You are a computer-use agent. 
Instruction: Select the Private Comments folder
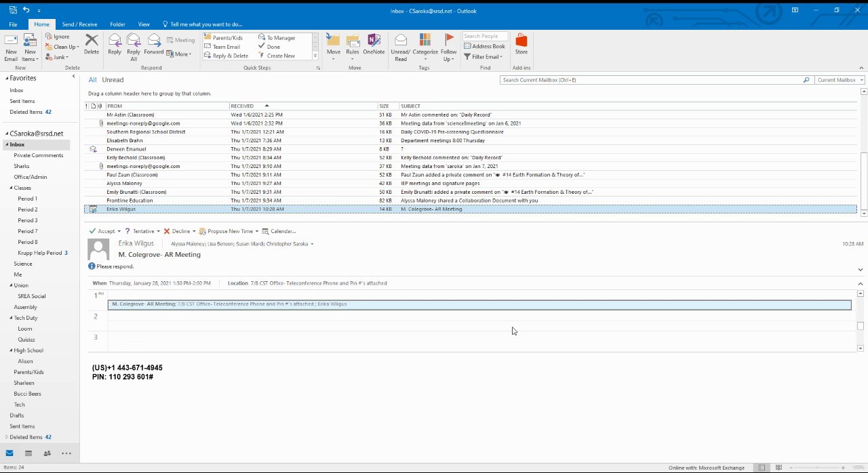click(x=39, y=155)
